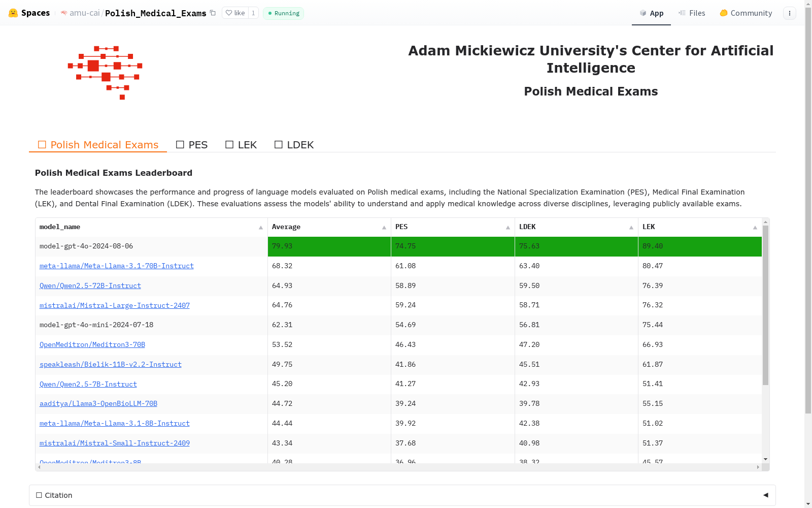The width and height of the screenshot is (812, 508).
Task: Expand the Citation section arrow
Action: coord(766,495)
